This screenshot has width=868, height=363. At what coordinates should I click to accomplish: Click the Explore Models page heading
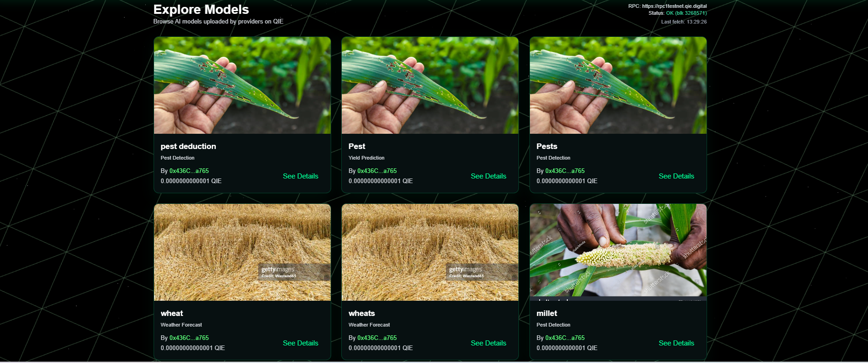click(201, 10)
